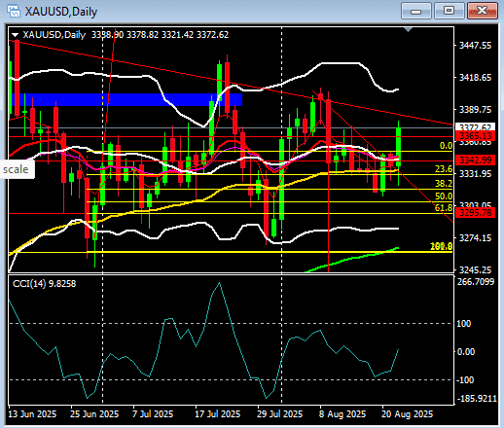Click the 3342.99 red price label
The image size is (504, 428).
click(475, 160)
